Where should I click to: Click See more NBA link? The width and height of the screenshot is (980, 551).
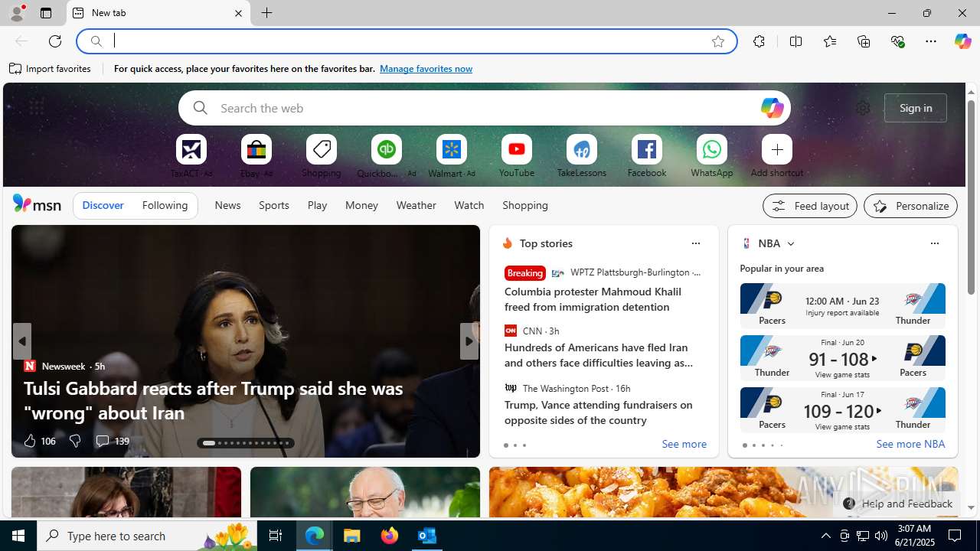click(910, 445)
